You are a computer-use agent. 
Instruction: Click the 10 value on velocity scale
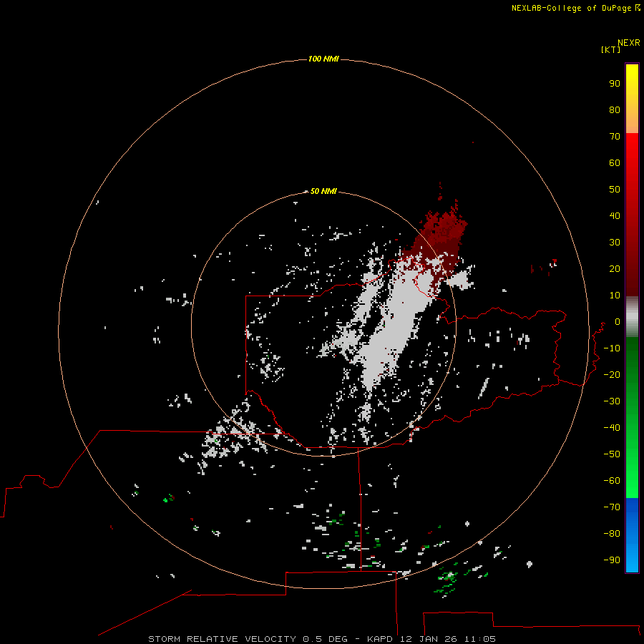click(x=615, y=296)
